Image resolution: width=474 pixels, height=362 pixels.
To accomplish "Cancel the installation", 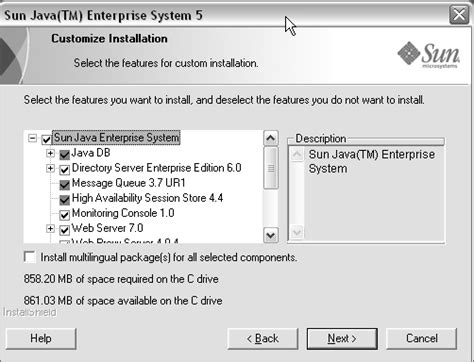I will tap(421, 339).
